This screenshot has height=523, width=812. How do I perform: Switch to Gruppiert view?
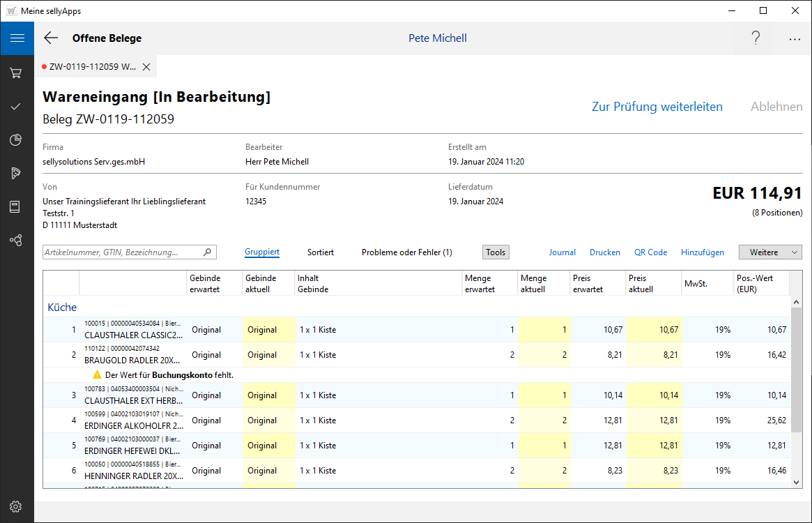pos(262,252)
